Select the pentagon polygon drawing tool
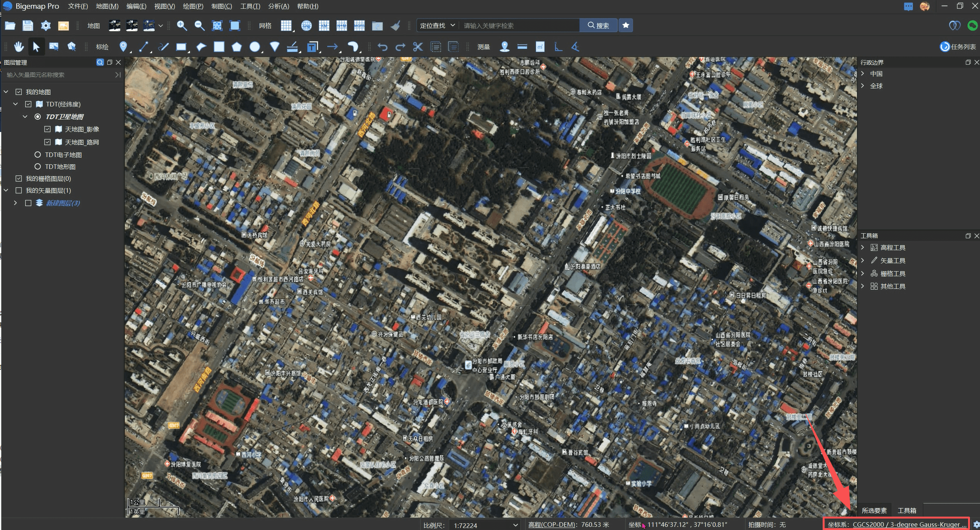The image size is (980, 530). coord(237,47)
